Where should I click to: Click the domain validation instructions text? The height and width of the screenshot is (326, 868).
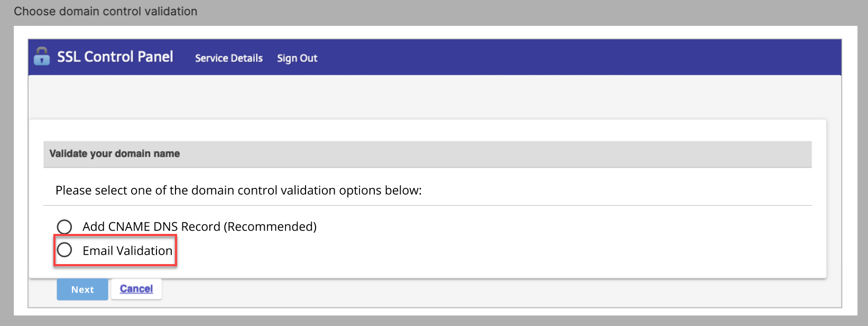coord(237,190)
